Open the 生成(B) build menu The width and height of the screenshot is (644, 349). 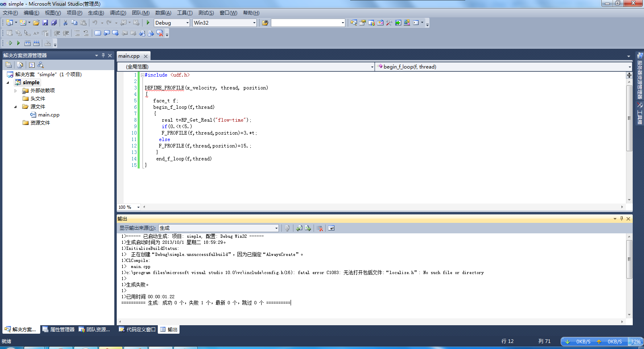pyautogui.click(x=96, y=13)
